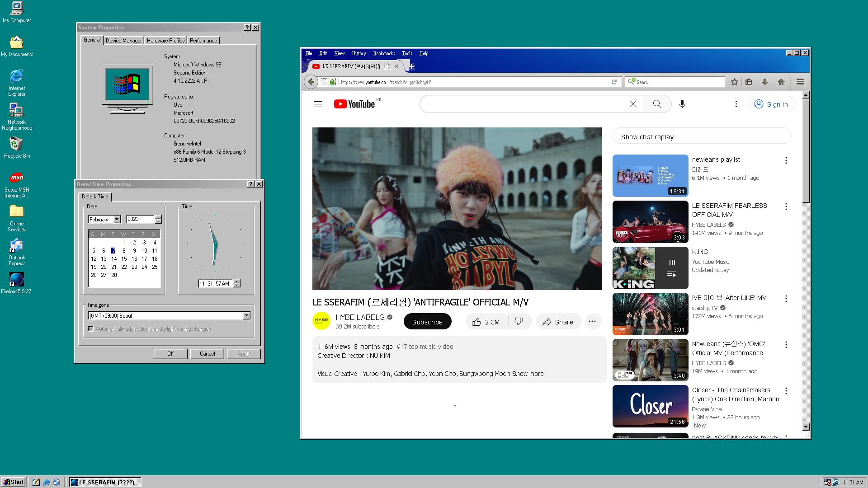
Task: Open My Documents desktop icon
Action: tap(17, 46)
